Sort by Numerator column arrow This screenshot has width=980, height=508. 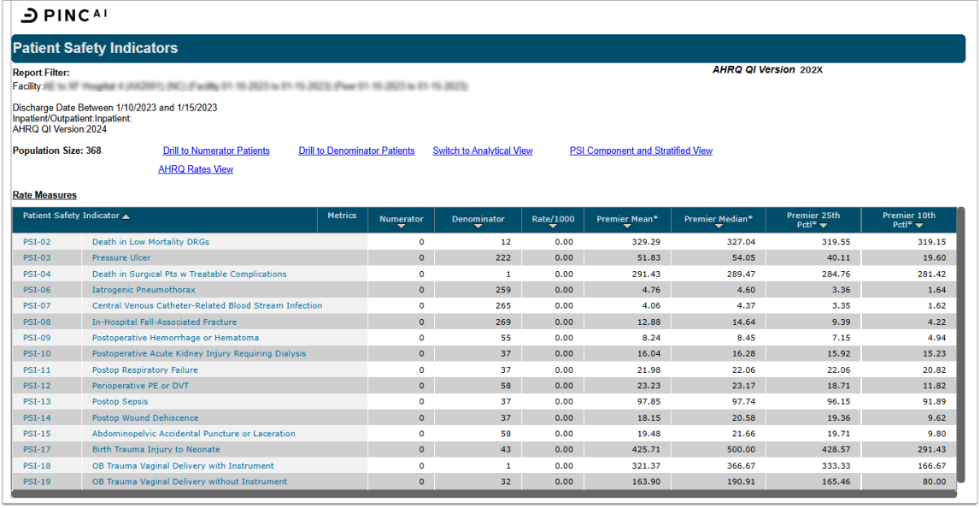click(401, 227)
